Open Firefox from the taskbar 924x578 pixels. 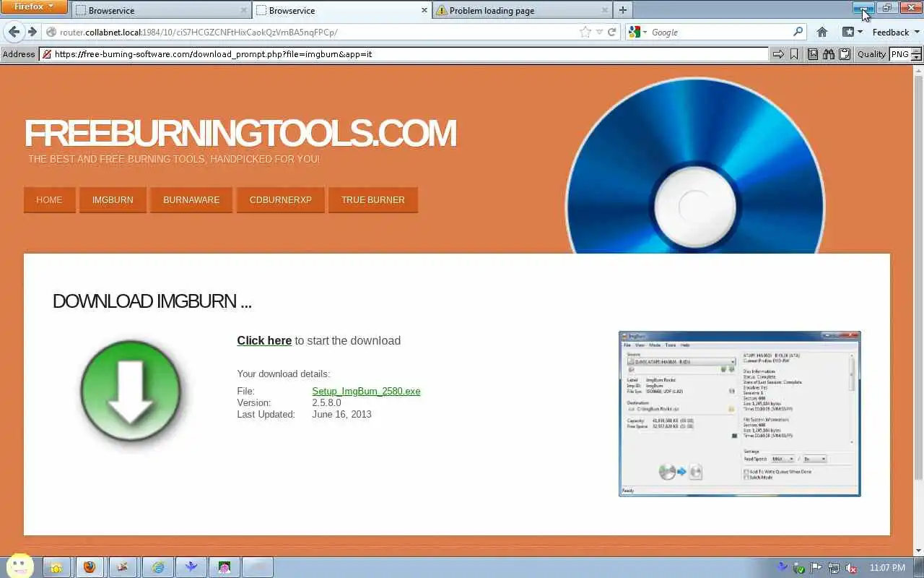pos(90,568)
